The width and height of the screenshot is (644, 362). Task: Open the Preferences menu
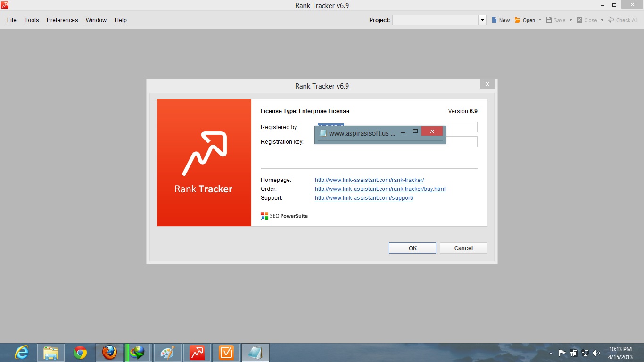62,20
